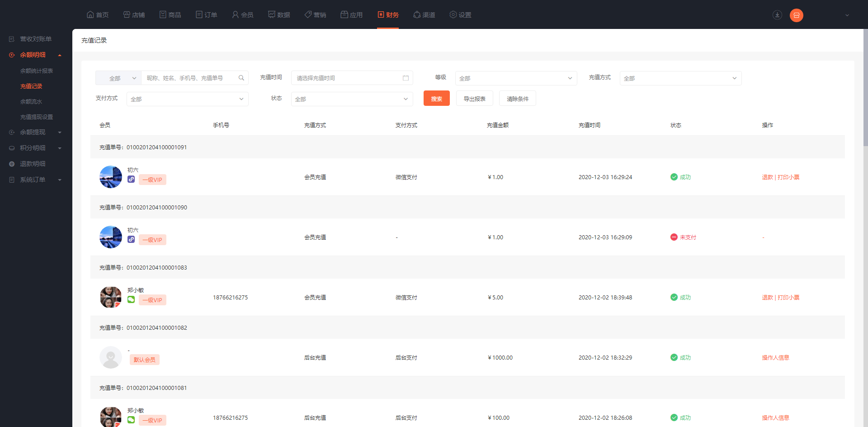Click the 一级VIP tag in ¥5.00 row
This screenshot has width=868, height=427.
(x=152, y=300)
